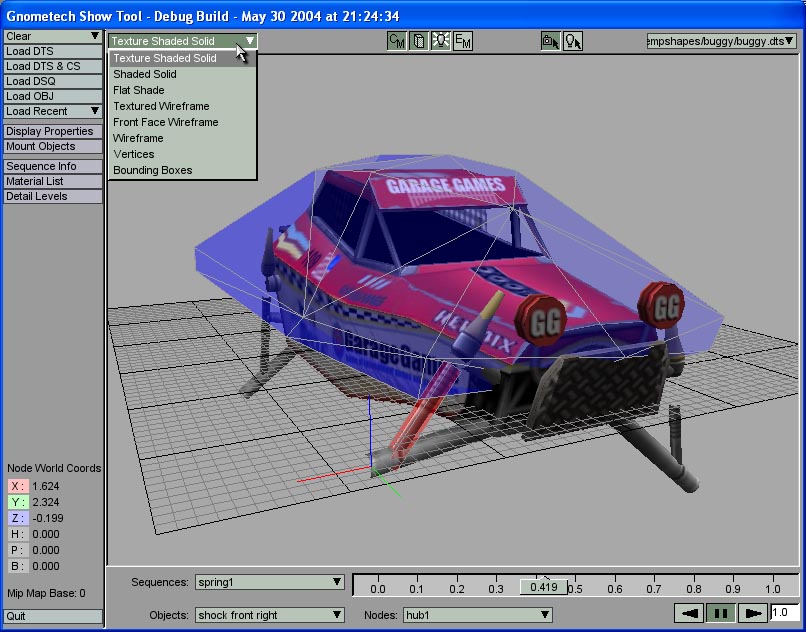Collapse the Texture Shaded Solid display mode dropdown
The image size is (806, 632).
pyautogui.click(x=182, y=41)
